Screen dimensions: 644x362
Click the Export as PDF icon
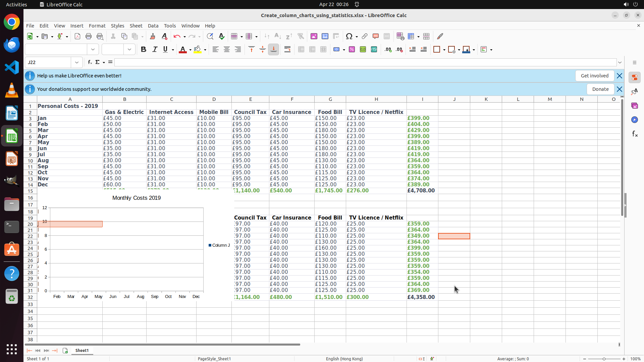[x=77, y=36]
